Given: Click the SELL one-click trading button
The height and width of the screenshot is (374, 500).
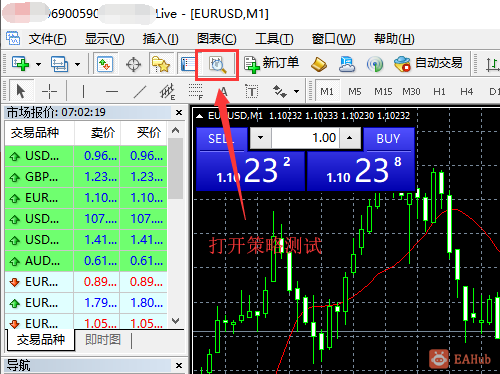Looking at the screenshot, I should coord(221,139).
